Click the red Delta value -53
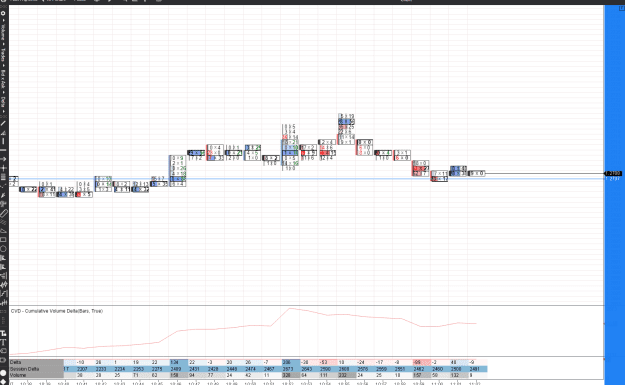 [323, 362]
